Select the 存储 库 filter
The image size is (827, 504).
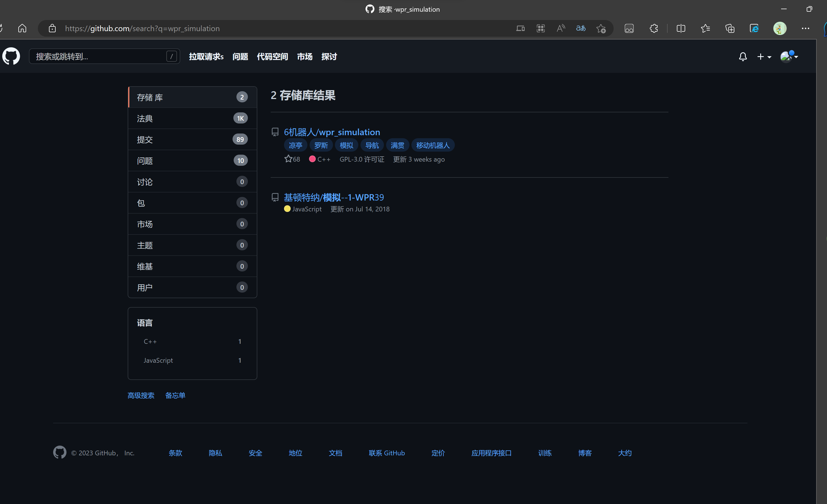(x=192, y=97)
